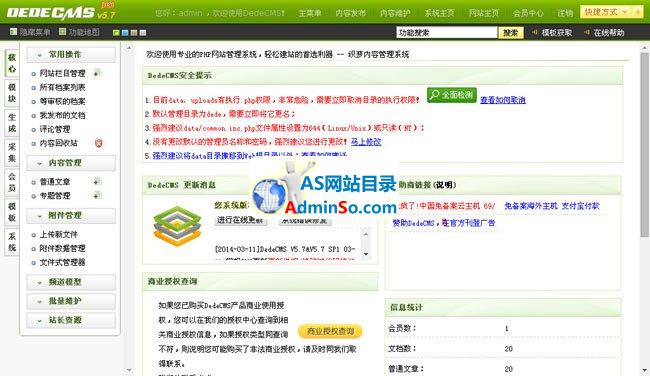The height and width of the screenshot is (376, 650).
Task: Click the 隐藏菜单 hide-menu icon
Action: 14,32
